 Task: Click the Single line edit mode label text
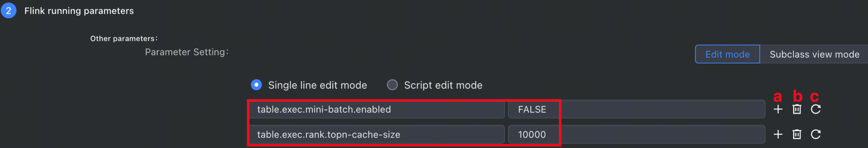(317, 85)
